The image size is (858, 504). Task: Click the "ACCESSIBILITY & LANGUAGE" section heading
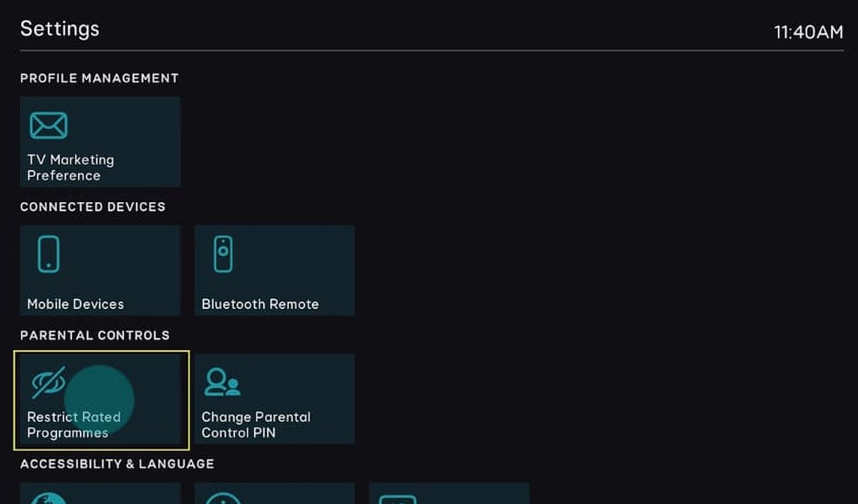(117, 463)
